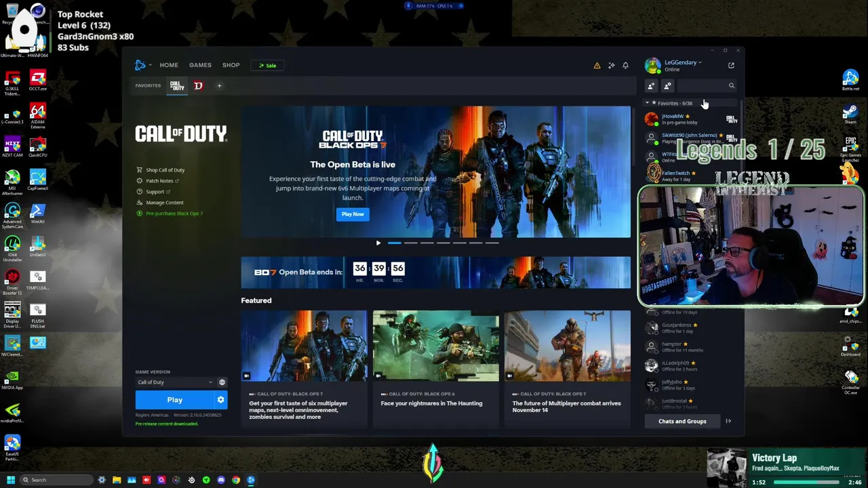This screenshot has height=488, width=868.
Task: Select friend joffyjoho in the list
Action: tap(692, 385)
